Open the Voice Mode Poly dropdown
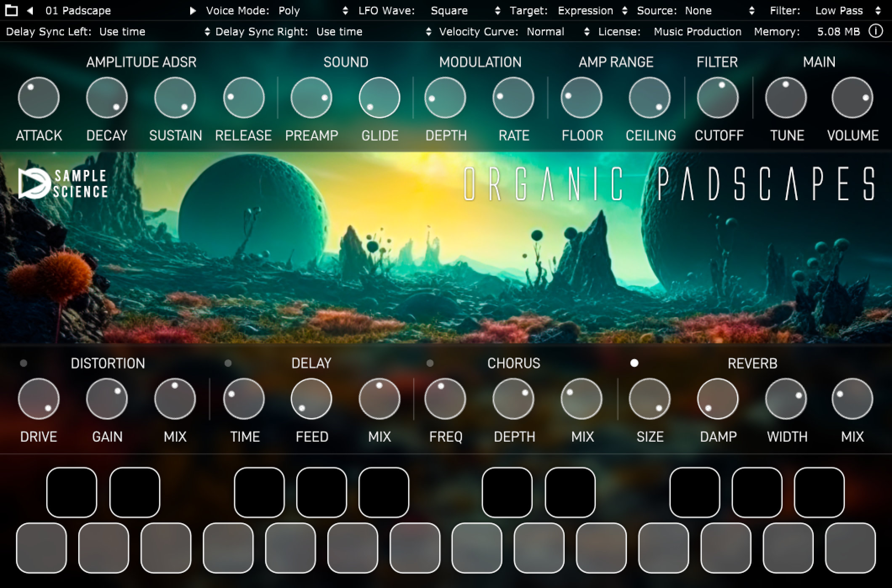Image resolution: width=892 pixels, height=588 pixels. pos(277,11)
